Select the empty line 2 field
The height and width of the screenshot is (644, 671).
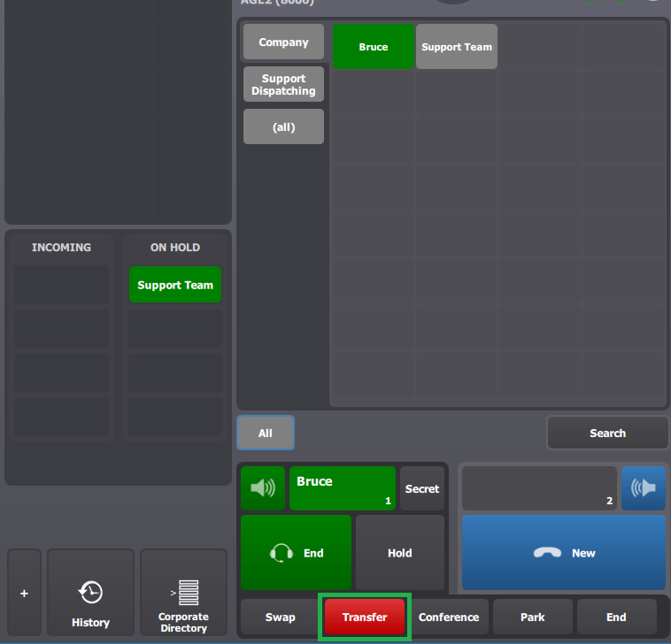[539, 488]
